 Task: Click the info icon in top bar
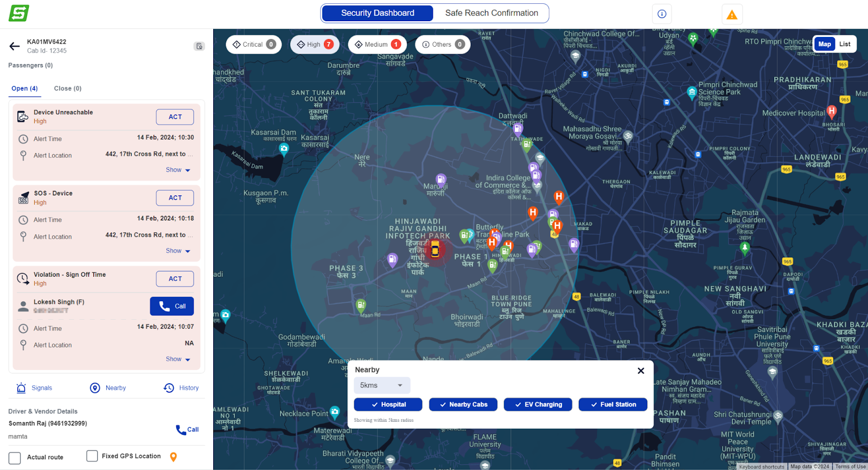[x=662, y=14]
